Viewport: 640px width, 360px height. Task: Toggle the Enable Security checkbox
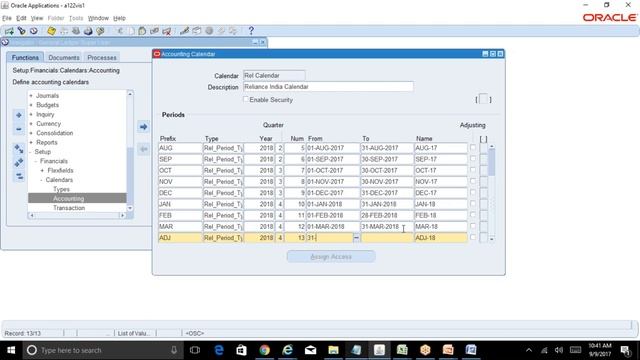[x=246, y=99]
